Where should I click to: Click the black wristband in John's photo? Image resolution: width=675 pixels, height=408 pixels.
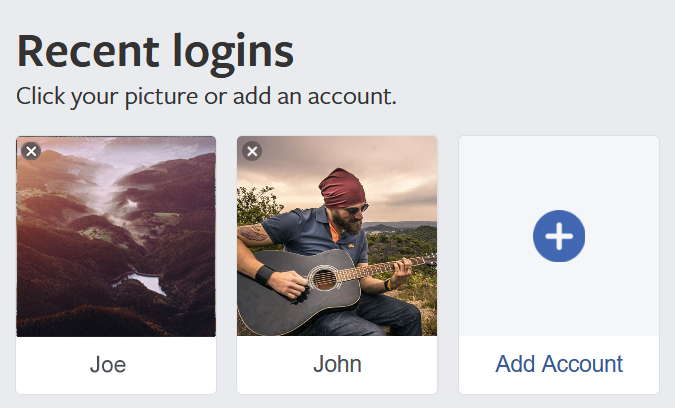pyautogui.click(x=264, y=273)
